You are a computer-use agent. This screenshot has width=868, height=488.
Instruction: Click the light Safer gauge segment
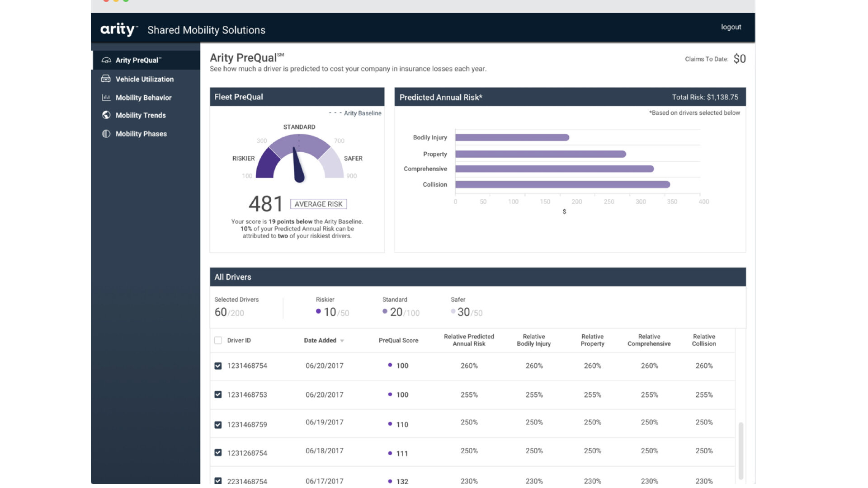click(x=333, y=164)
